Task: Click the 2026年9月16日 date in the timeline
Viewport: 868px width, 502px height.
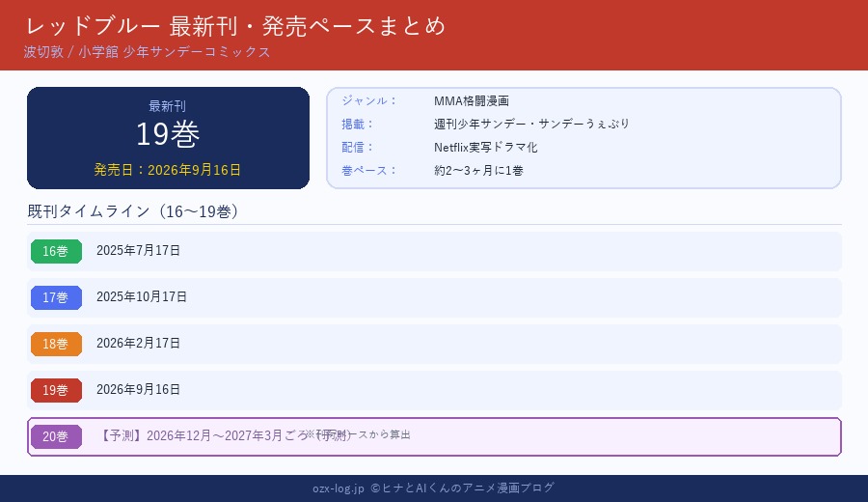Action: coord(138,389)
